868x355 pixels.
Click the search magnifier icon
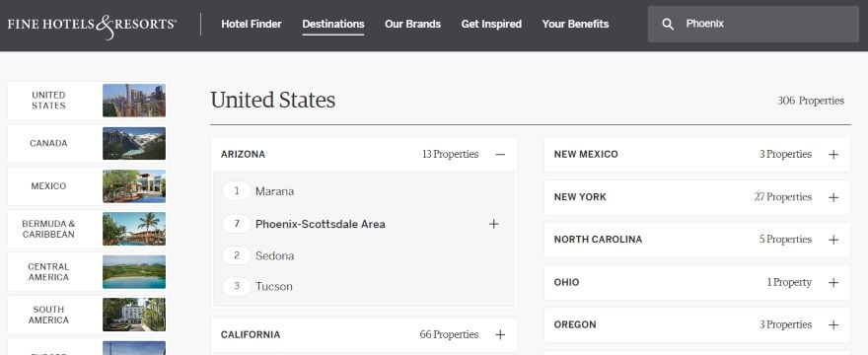pos(668,25)
